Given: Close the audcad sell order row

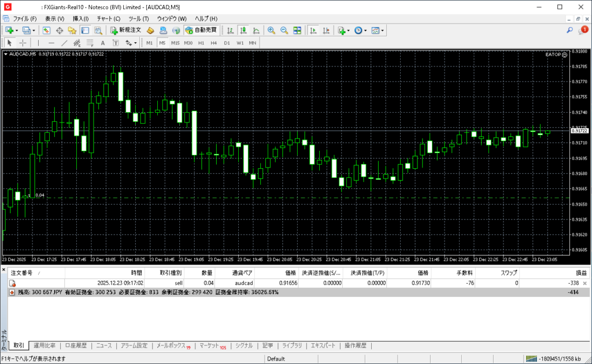Looking at the screenshot, I should coord(584,283).
